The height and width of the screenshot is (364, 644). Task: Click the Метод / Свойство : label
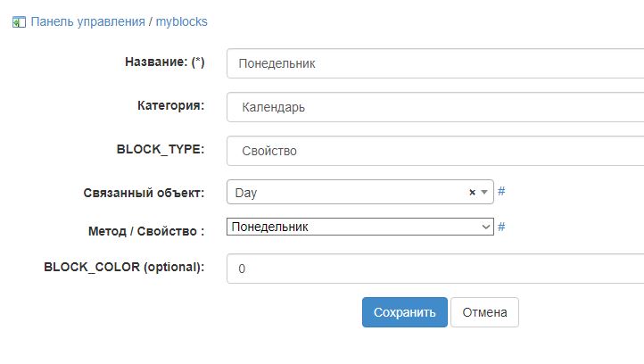coord(146,231)
